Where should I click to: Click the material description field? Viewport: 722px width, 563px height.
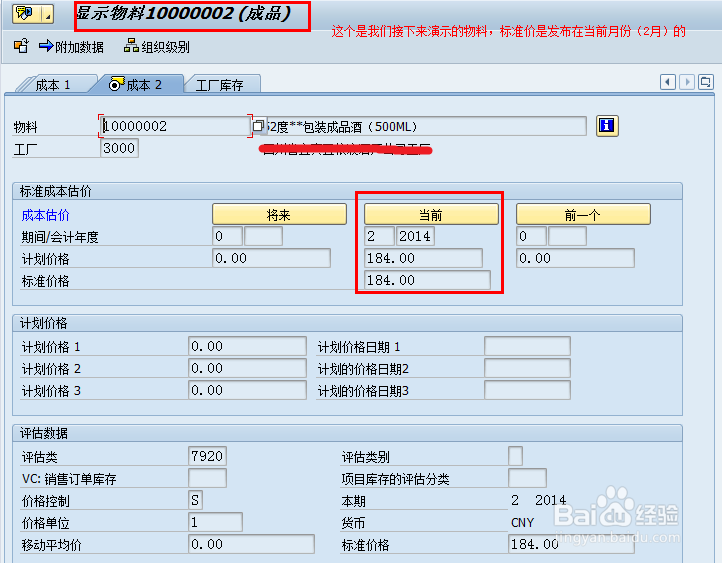coord(426,126)
